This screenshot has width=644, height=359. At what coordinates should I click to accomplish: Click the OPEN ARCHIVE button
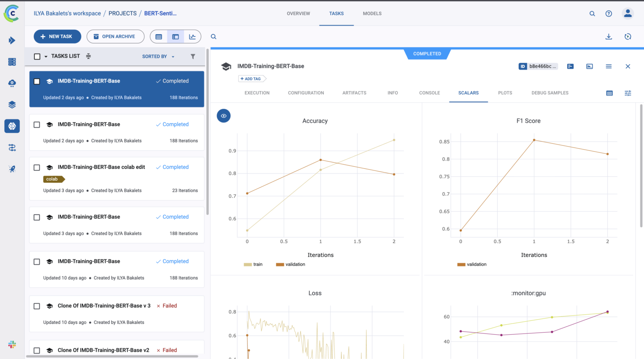(x=115, y=36)
